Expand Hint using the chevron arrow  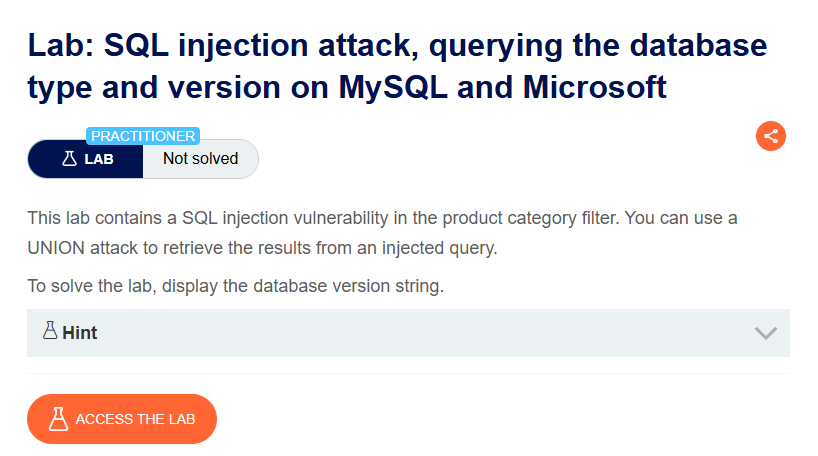765,333
